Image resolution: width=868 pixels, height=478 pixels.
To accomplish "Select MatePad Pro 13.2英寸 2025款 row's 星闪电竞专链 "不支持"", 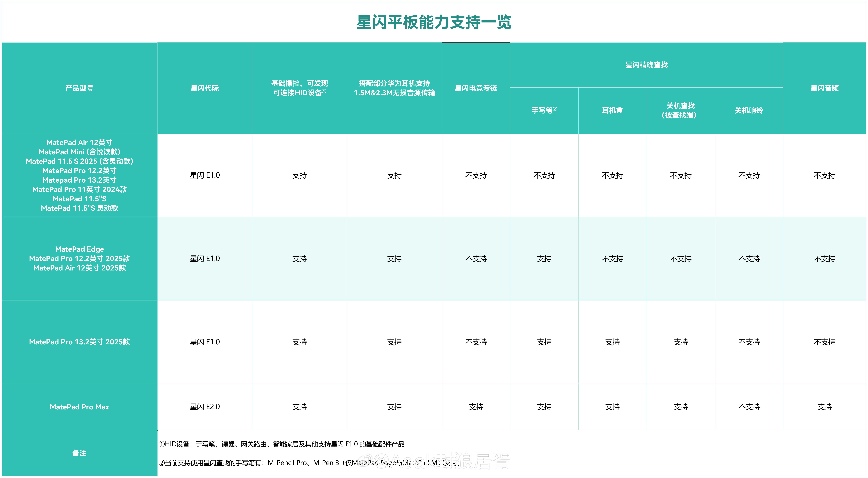I will pos(476,342).
